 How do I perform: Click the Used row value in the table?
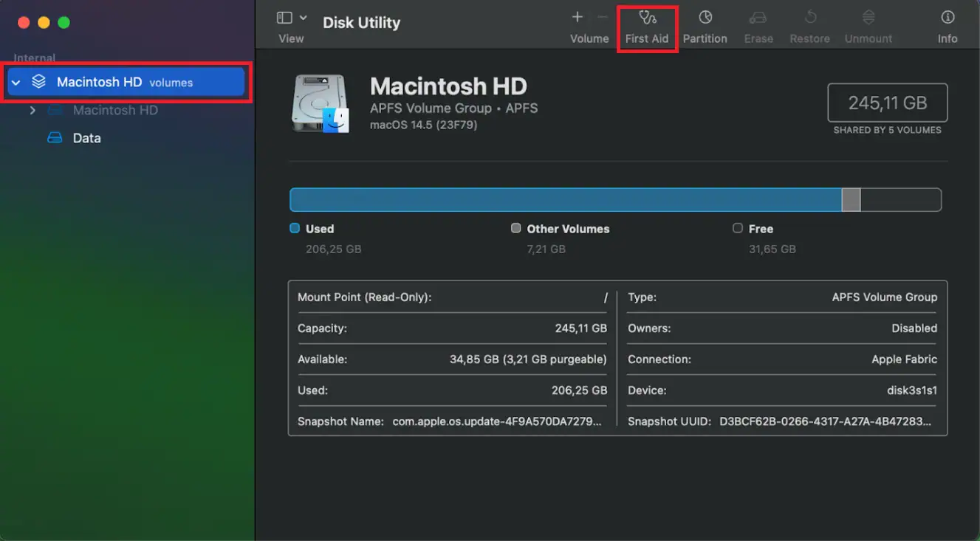tap(580, 390)
